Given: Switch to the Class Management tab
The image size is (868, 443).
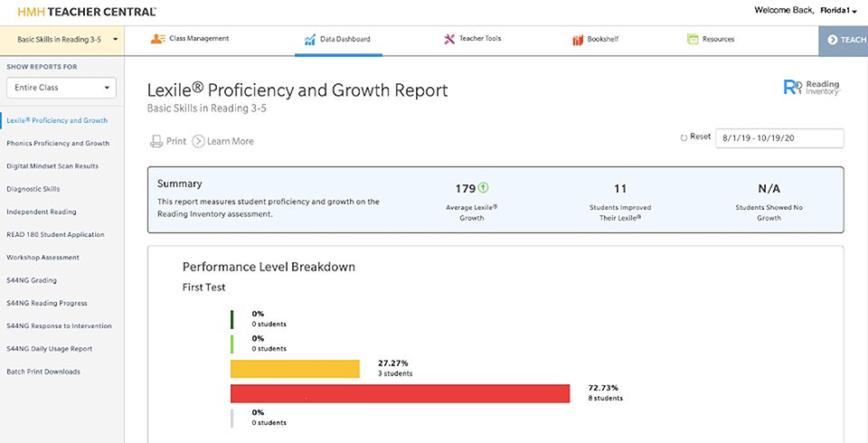Looking at the screenshot, I should pos(190,39).
